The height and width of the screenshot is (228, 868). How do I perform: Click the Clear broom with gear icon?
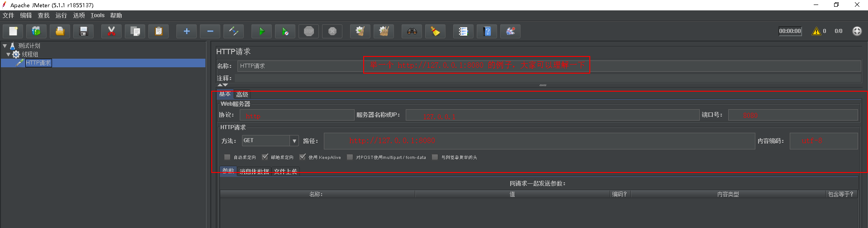coord(360,31)
